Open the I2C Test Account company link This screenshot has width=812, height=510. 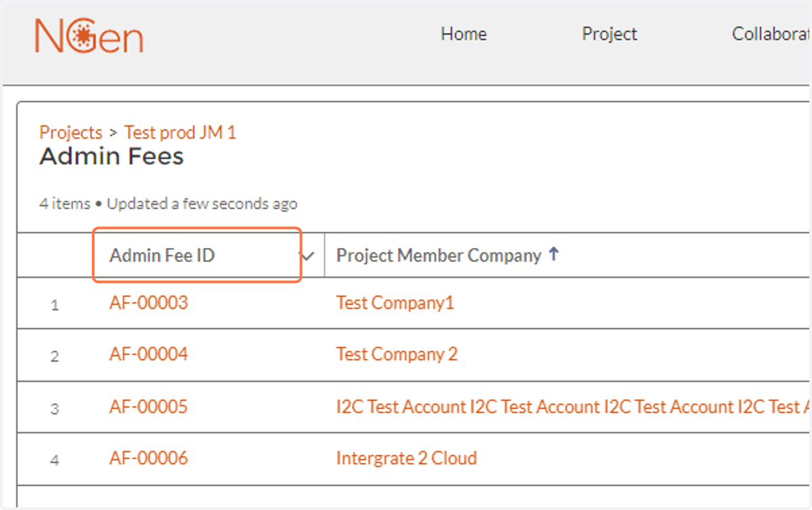(x=573, y=406)
